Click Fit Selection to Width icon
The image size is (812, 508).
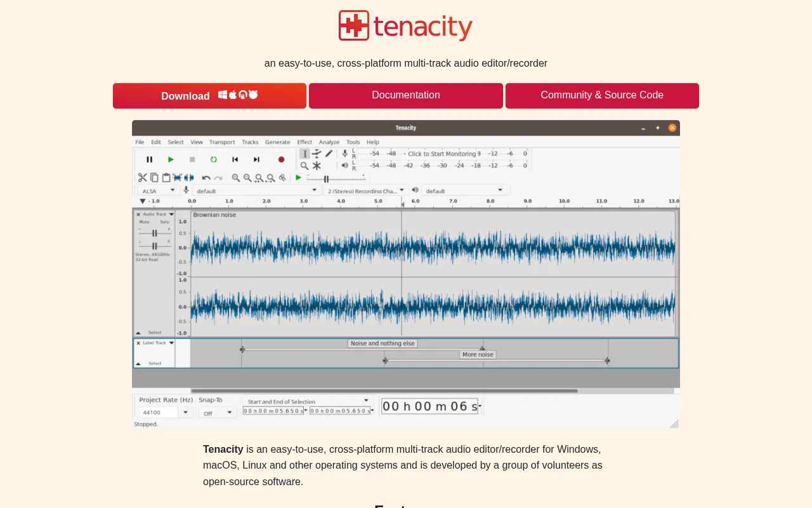point(259,178)
